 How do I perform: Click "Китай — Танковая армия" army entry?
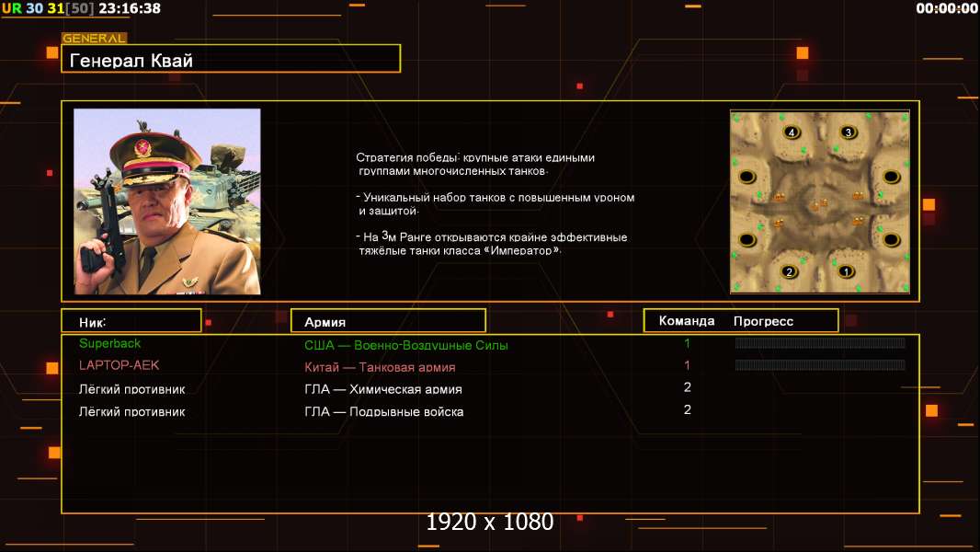tap(380, 367)
